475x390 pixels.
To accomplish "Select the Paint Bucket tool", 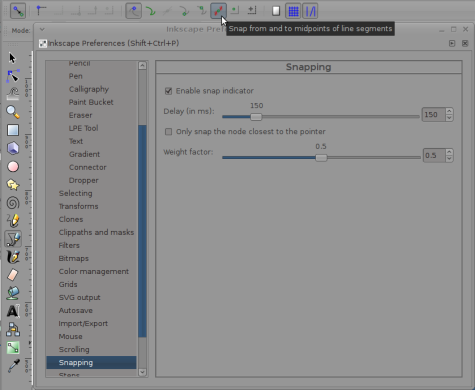I will click(x=13, y=293).
